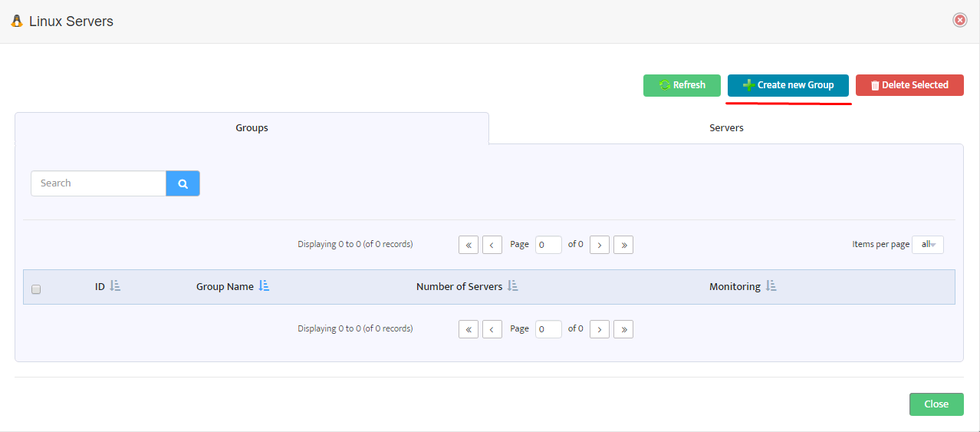Screen dimensions: 980x432
Task: Select the Groups tab
Action: point(252,128)
